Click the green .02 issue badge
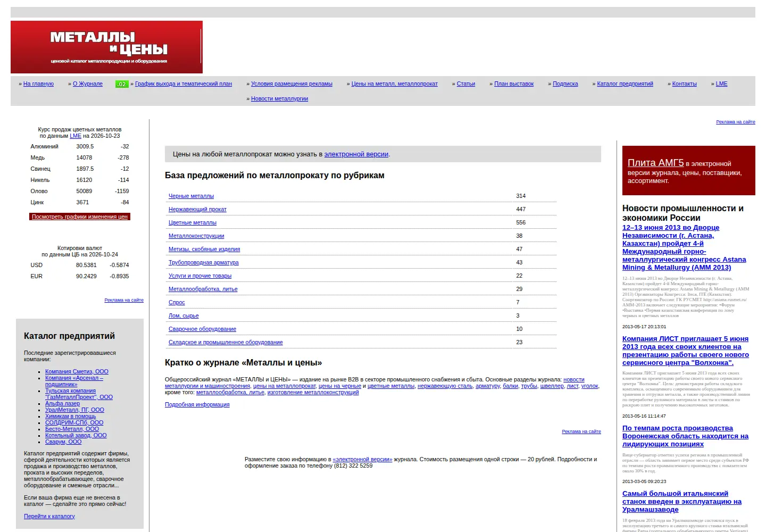This screenshot has height=532, width=766. 122,84
